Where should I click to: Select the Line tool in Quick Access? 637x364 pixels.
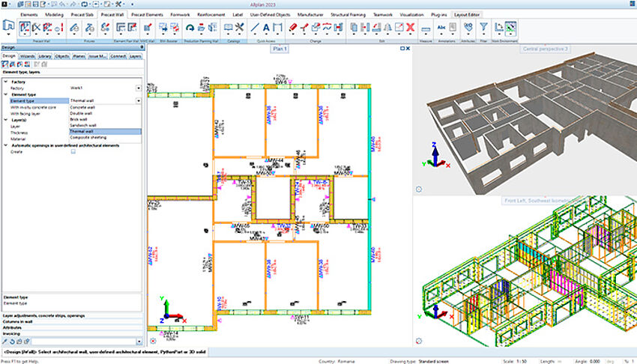tap(255, 28)
